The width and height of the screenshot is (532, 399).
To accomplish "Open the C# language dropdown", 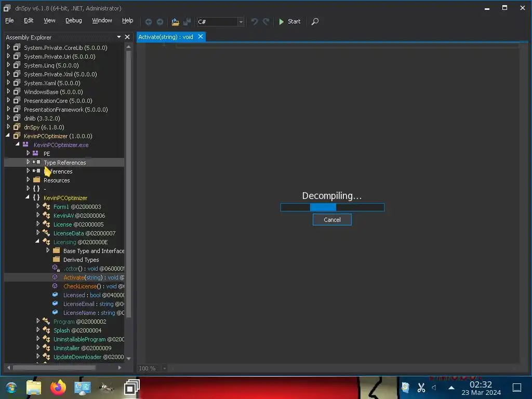I will point(241,22).
